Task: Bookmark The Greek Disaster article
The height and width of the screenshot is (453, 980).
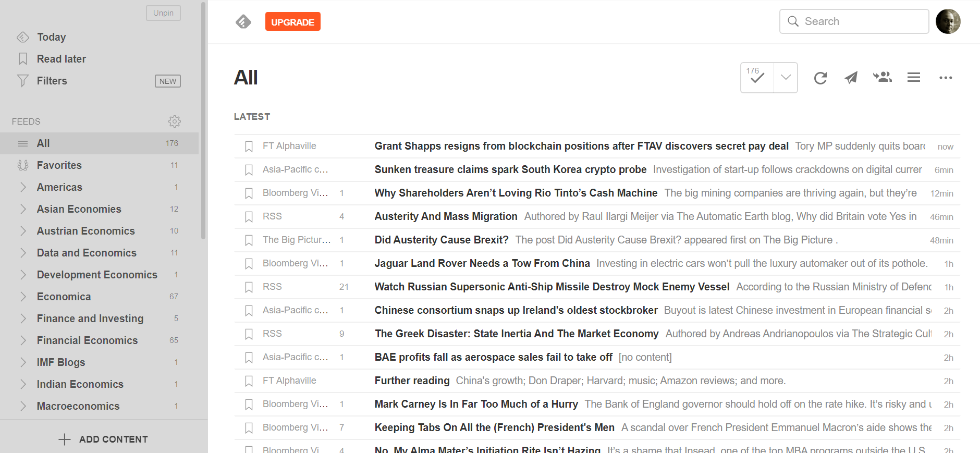Action: point(249,334)
